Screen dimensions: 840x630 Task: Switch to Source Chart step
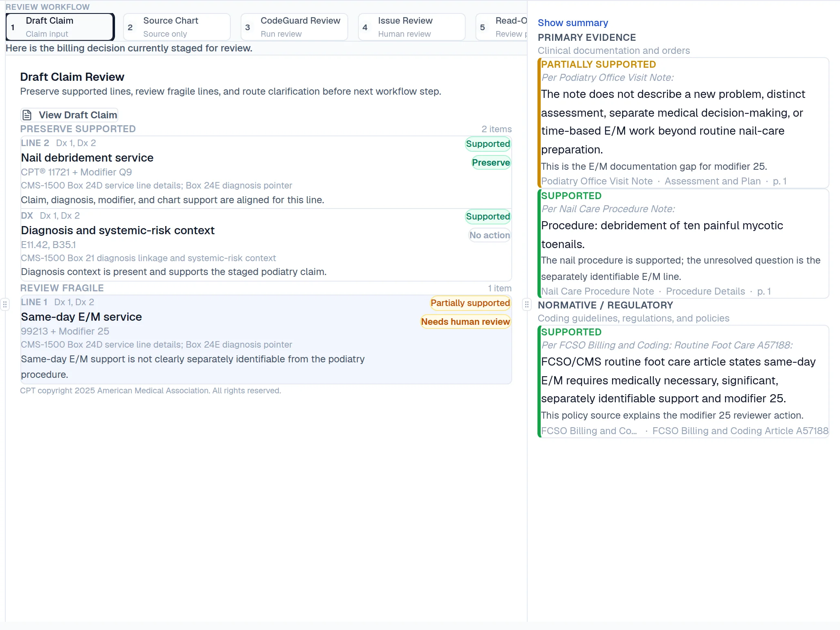(x=177, y=27)
